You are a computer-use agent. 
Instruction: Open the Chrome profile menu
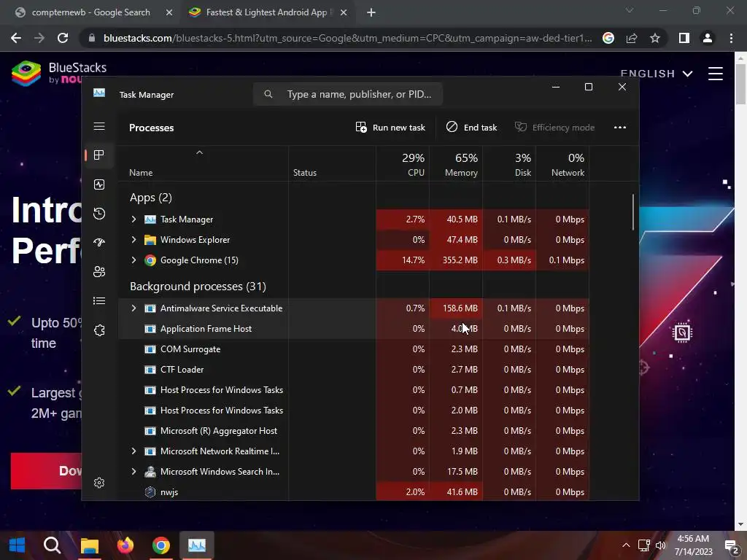[708, 38]
